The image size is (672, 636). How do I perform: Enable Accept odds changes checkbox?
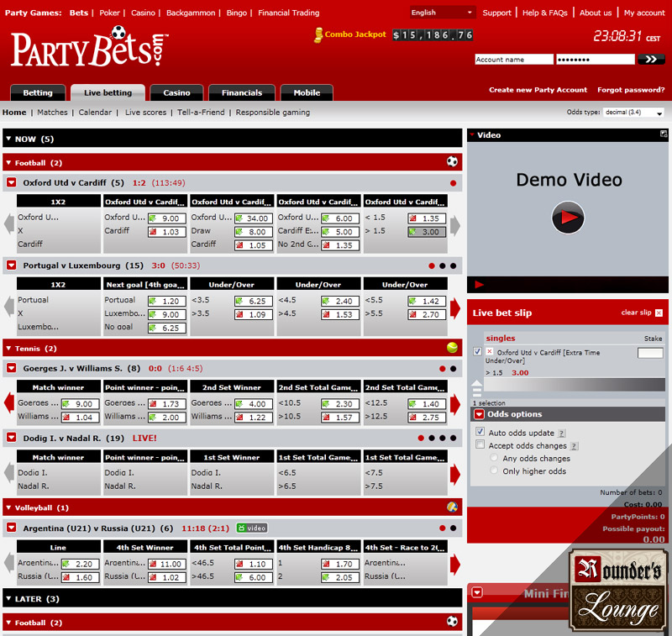(x=480, y=444)
